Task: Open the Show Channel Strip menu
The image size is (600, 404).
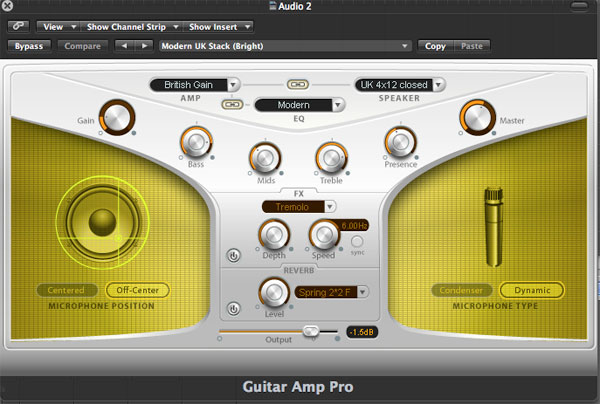Action: click(x=131, y=27)
